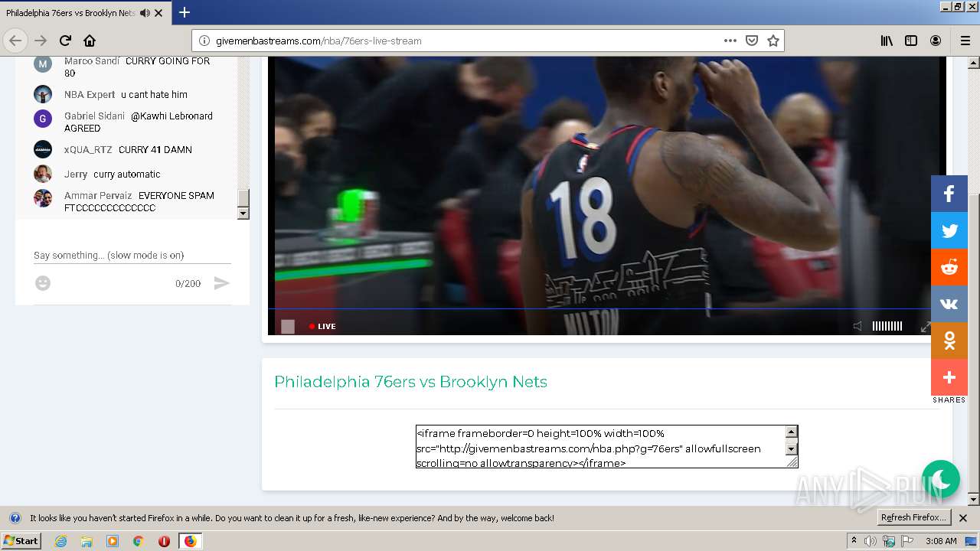Share the stream on Reddit
This screenshot has height=551, width=980.
[x=949, y=267]
